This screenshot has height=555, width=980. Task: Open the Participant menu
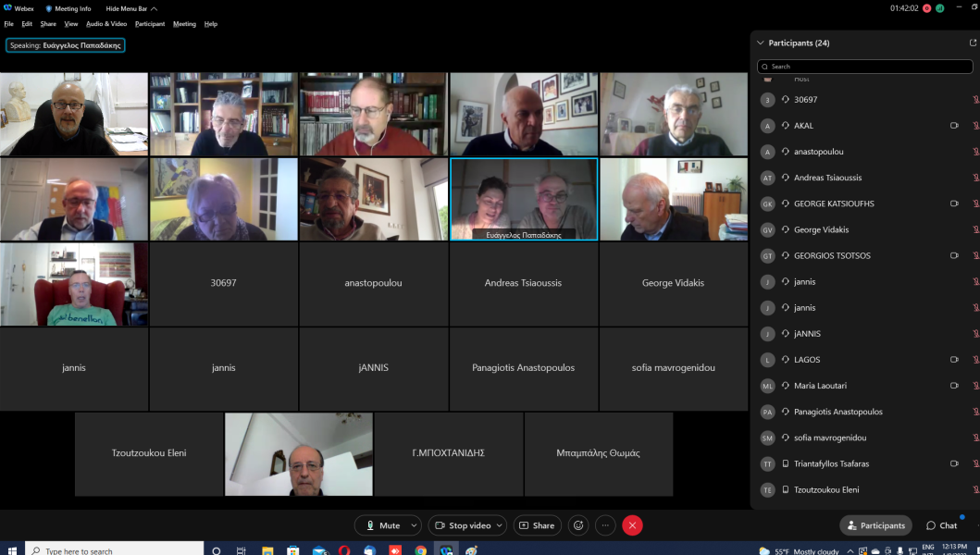tap(150, 24)
